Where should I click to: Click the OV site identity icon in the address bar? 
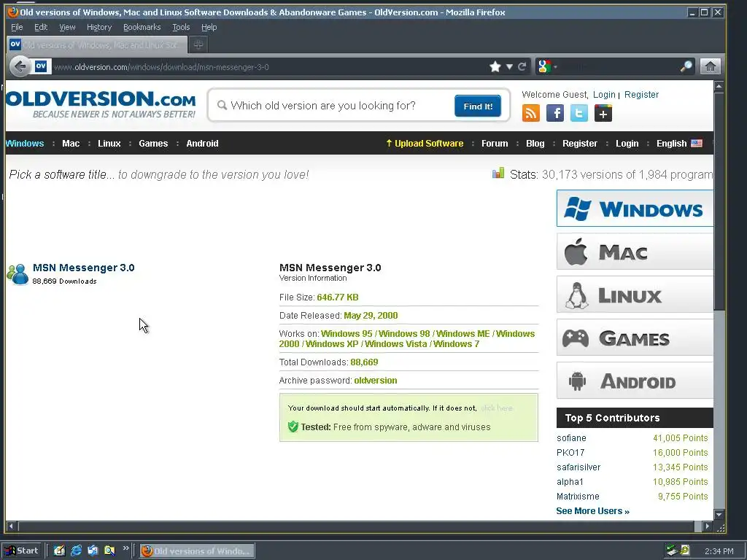pos(41,66)
